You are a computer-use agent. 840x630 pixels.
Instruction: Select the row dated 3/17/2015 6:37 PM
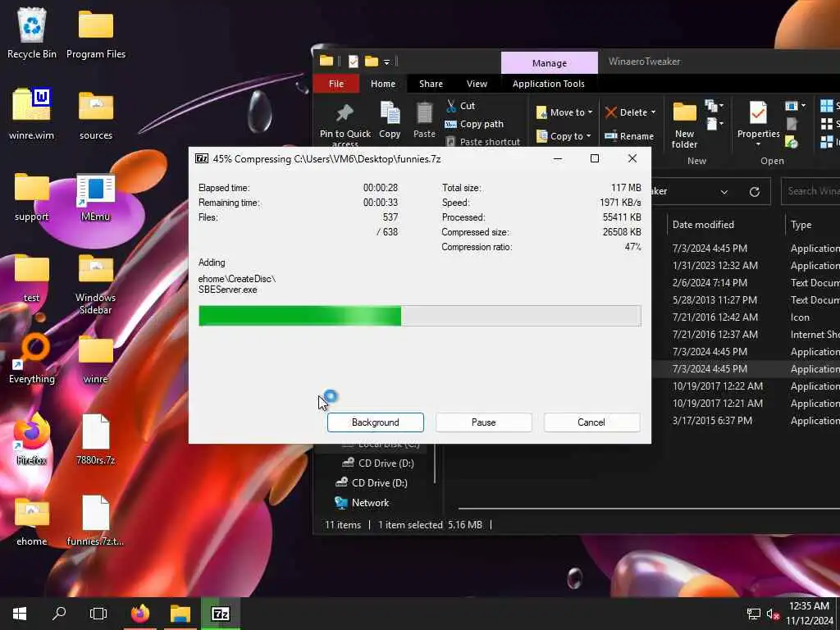[x=746, y=421]
